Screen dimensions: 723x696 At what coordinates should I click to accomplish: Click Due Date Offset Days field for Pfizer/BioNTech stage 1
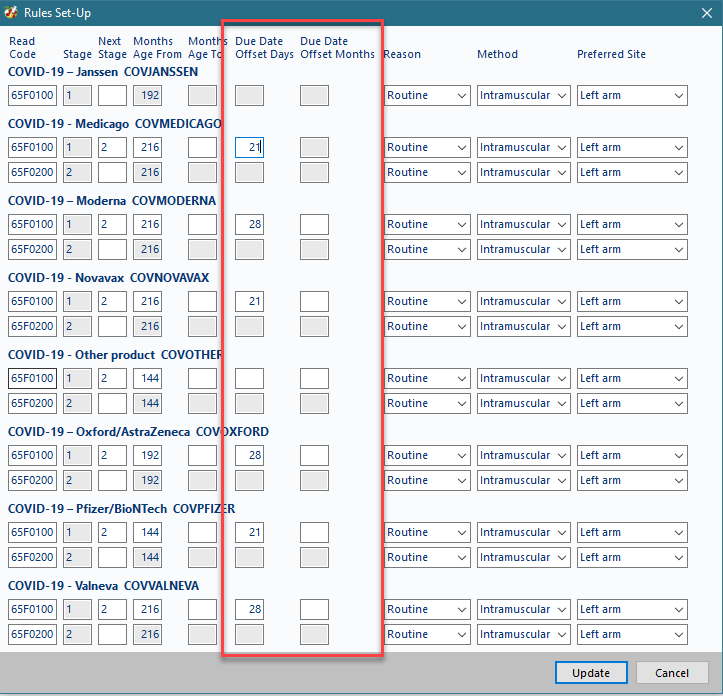click(x=249, y=533)
